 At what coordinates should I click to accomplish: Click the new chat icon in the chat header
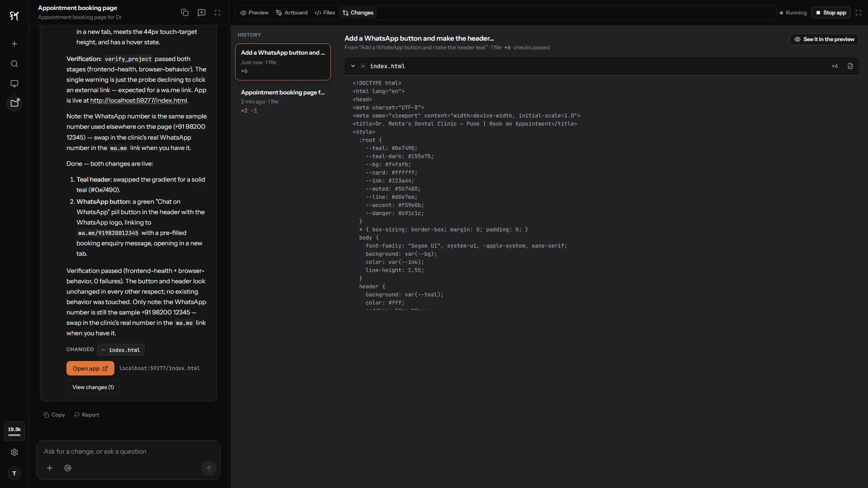click(202, 13)
